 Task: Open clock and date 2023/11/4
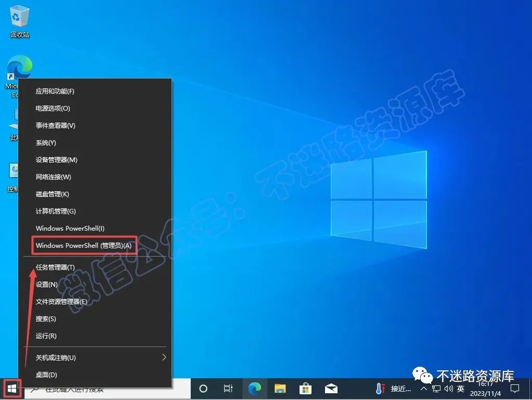point(486,389)
